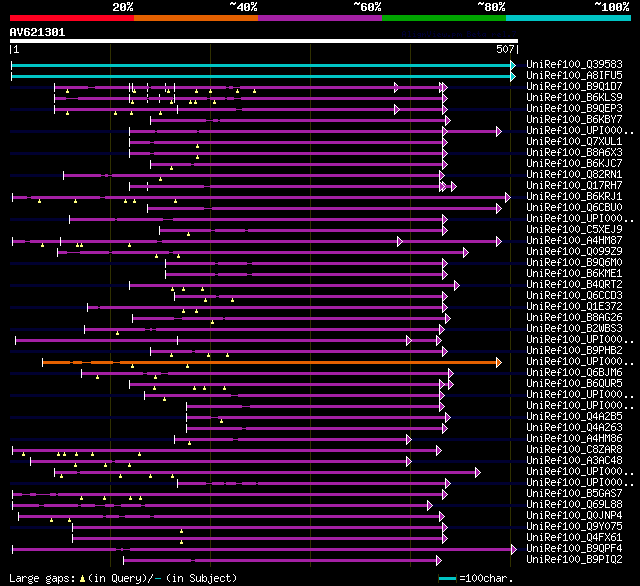Open the UniRef100_B6KBY7 hit label

point(574,120)
